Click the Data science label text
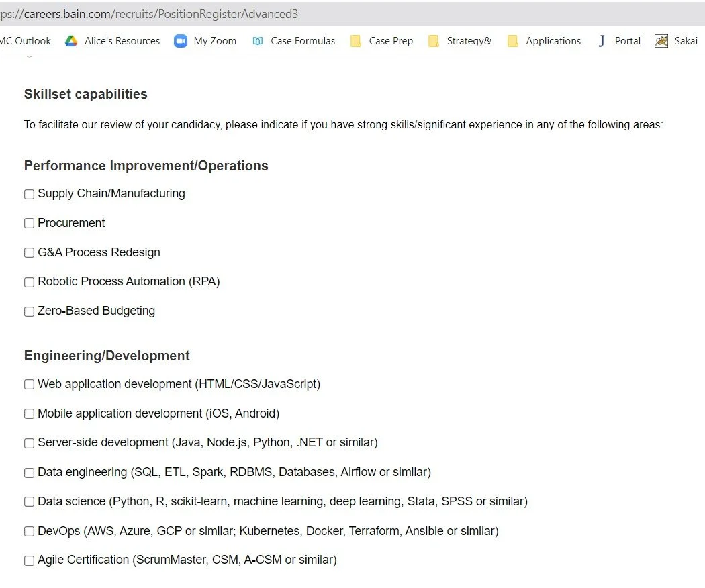Viewport: 705px width, 588px height. click(283, 501)
